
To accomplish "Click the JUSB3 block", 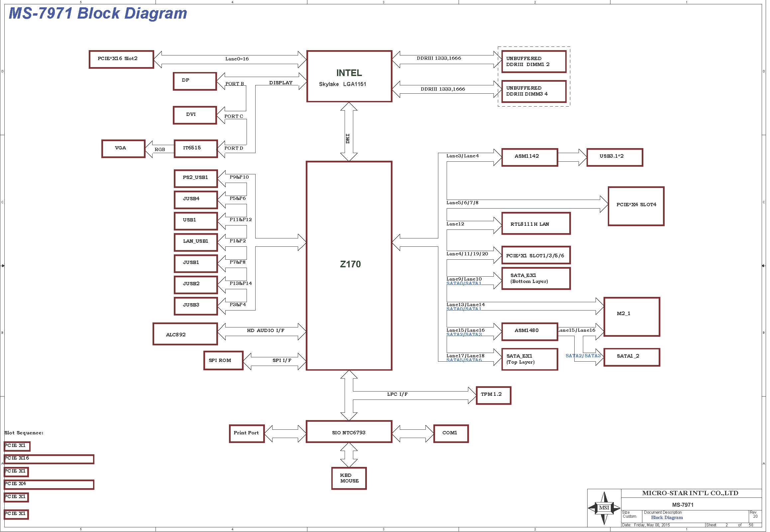I will point(196,307).
